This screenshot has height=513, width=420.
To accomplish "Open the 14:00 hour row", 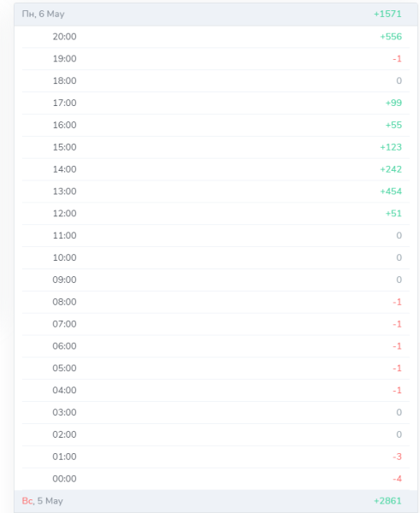I will click(216, 169).
